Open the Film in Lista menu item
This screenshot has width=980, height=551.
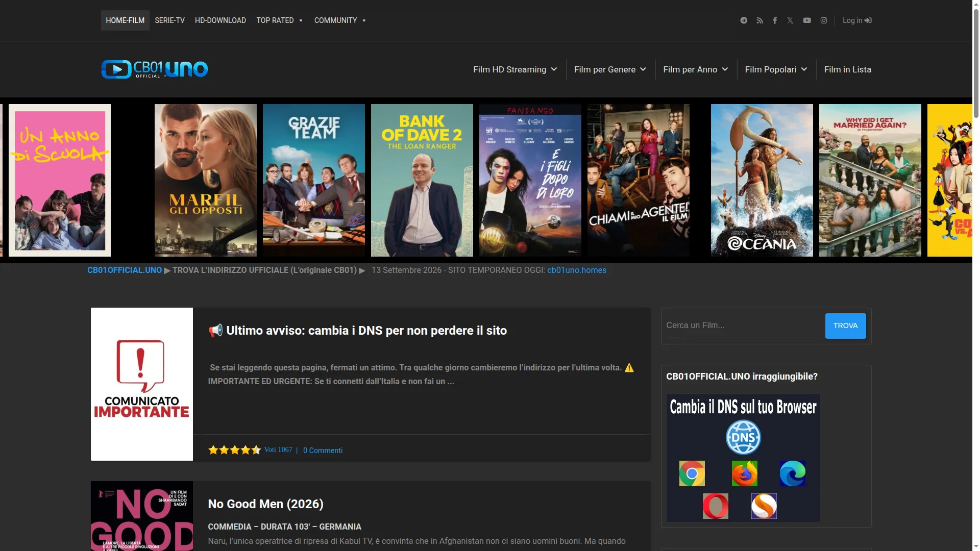tap(848, 69)
